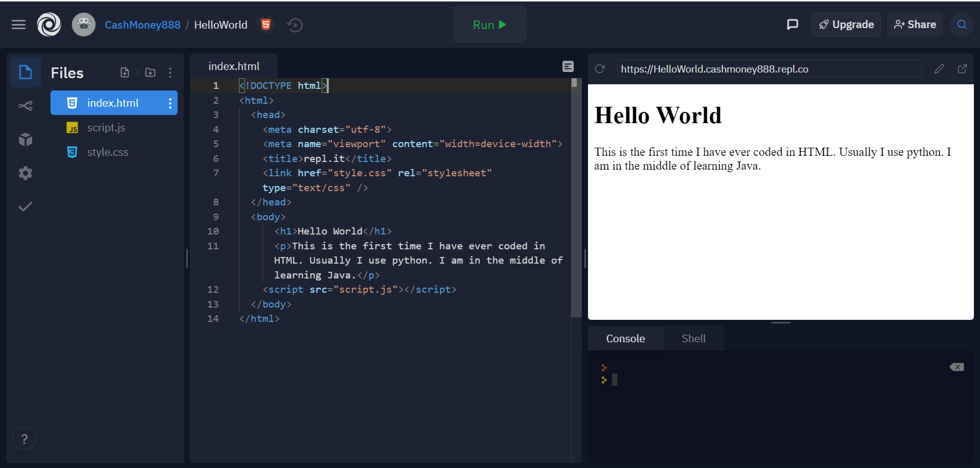980x468 pixels.
Task: Open the CashMoney888 user avatar
Action: point(84,25)
